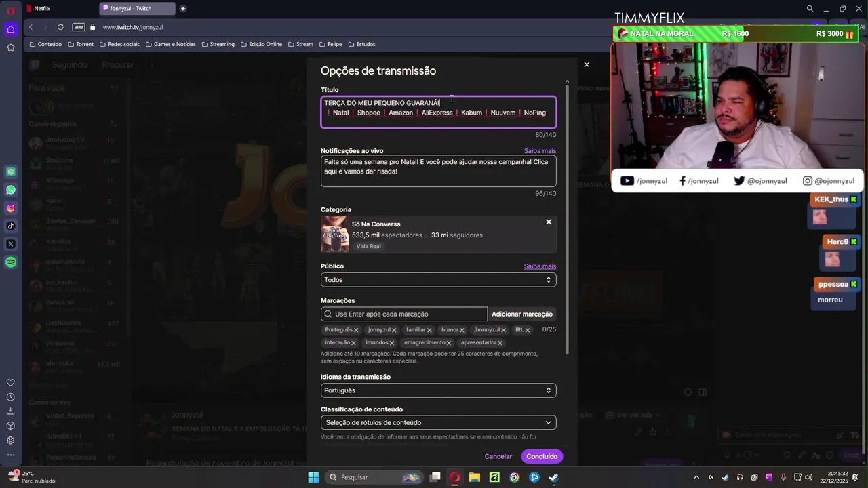Reload the Twitch page

tap(60, 27)
